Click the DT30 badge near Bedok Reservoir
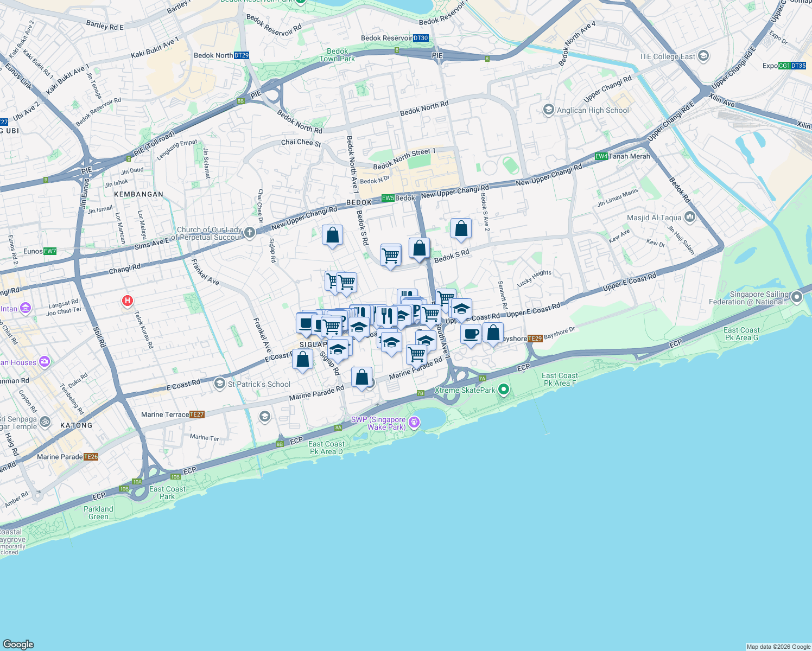The height and width of the screenshot is (651, 812). click(420, 38)
